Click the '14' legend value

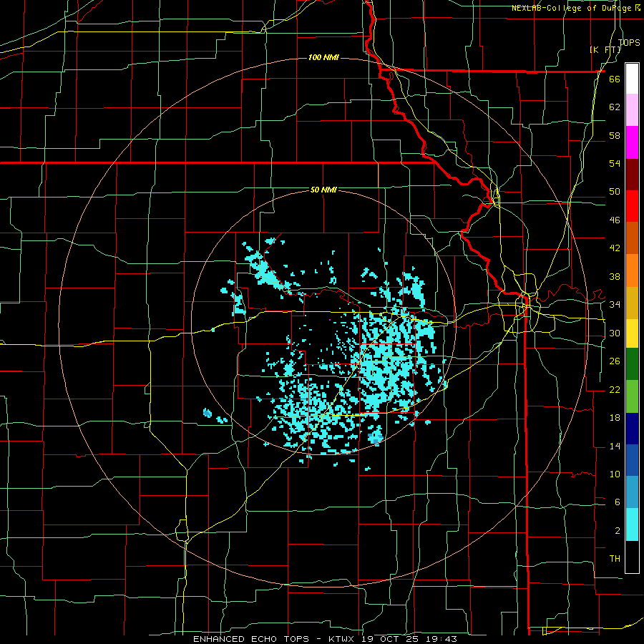[615, 446]
